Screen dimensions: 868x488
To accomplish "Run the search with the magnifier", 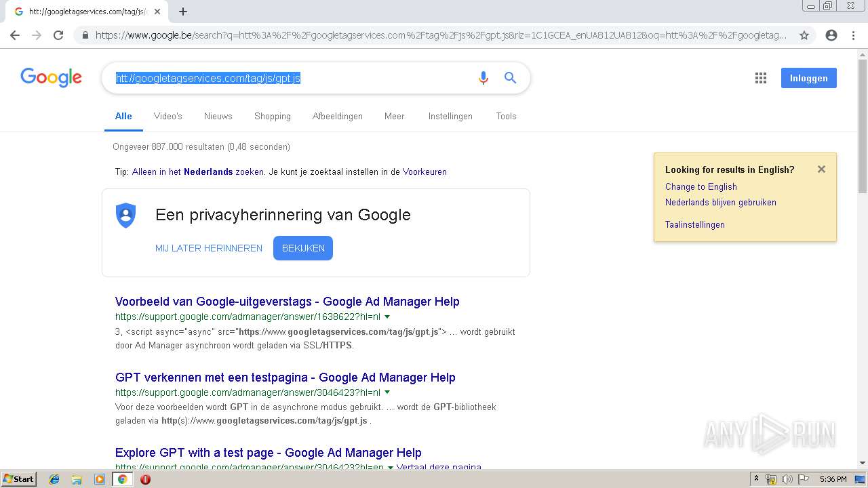I will [x=511, y=78].
